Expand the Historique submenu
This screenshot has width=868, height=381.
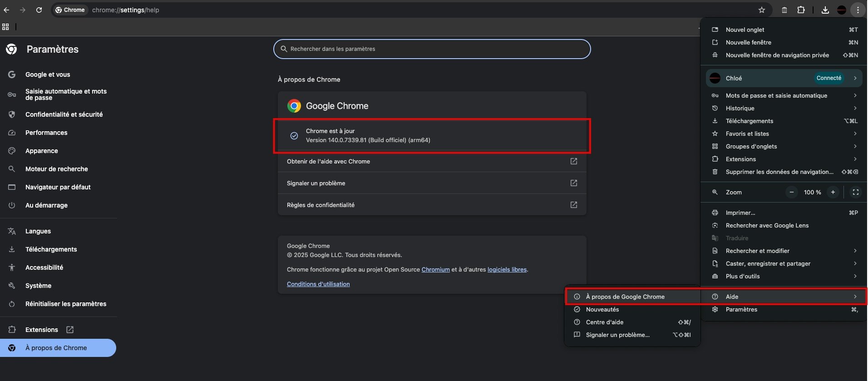click(784, 108)
